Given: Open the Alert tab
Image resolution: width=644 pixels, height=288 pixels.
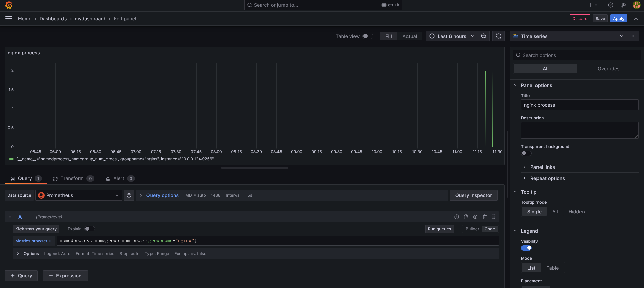Looking at the screenshot, I should (120, 178).
